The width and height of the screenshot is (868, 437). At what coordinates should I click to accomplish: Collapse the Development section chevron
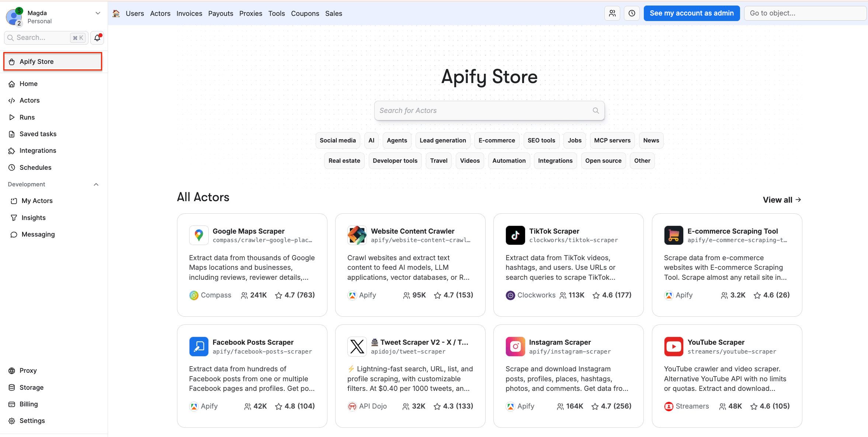96,184
